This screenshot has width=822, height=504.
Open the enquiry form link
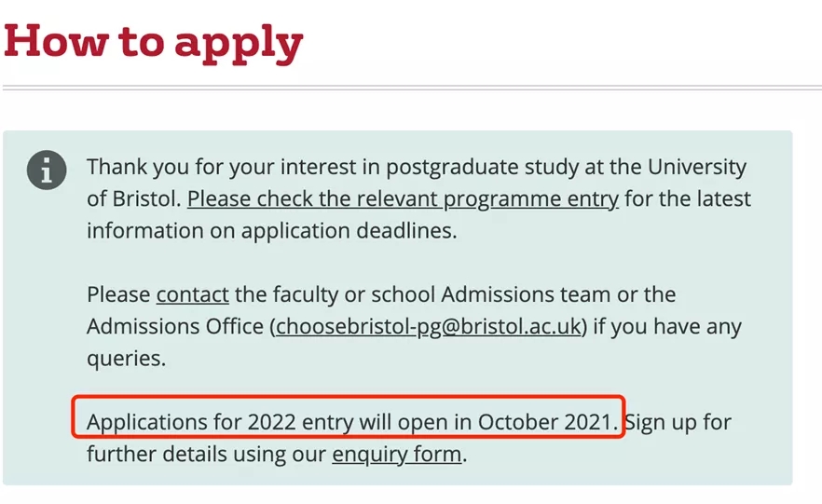coord(396,455)
